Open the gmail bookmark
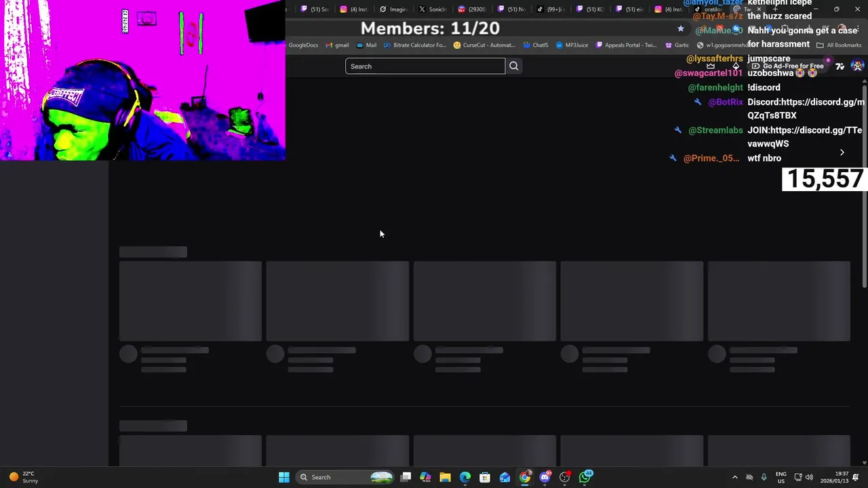Viewport: 868px width, 488px height. click(x=337, y=45)
